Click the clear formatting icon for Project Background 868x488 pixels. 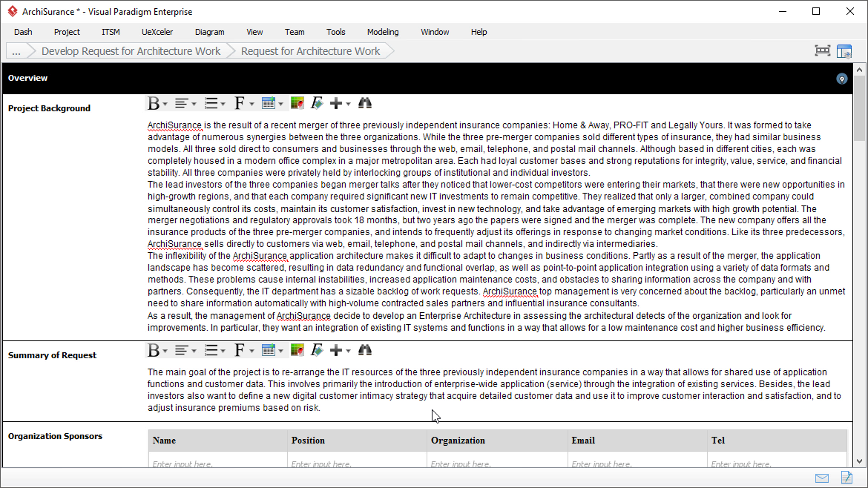(317, 104)
